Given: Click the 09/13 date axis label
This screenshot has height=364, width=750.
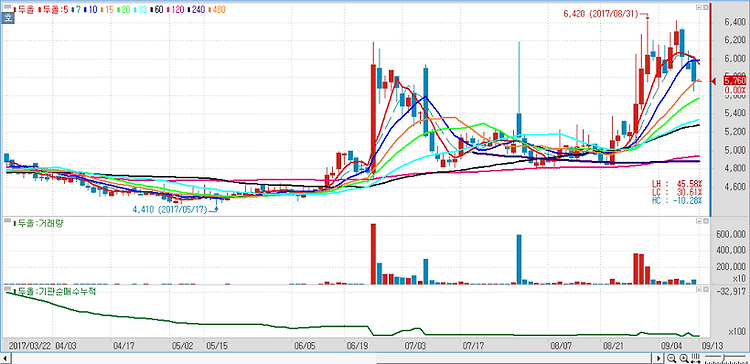Looking at the screenshot, I should tap(713, 345).
